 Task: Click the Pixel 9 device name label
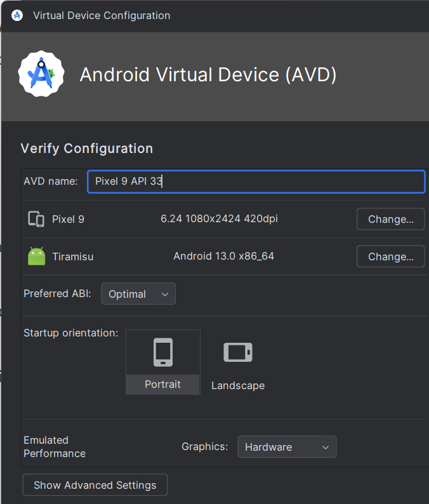(68, 219)
